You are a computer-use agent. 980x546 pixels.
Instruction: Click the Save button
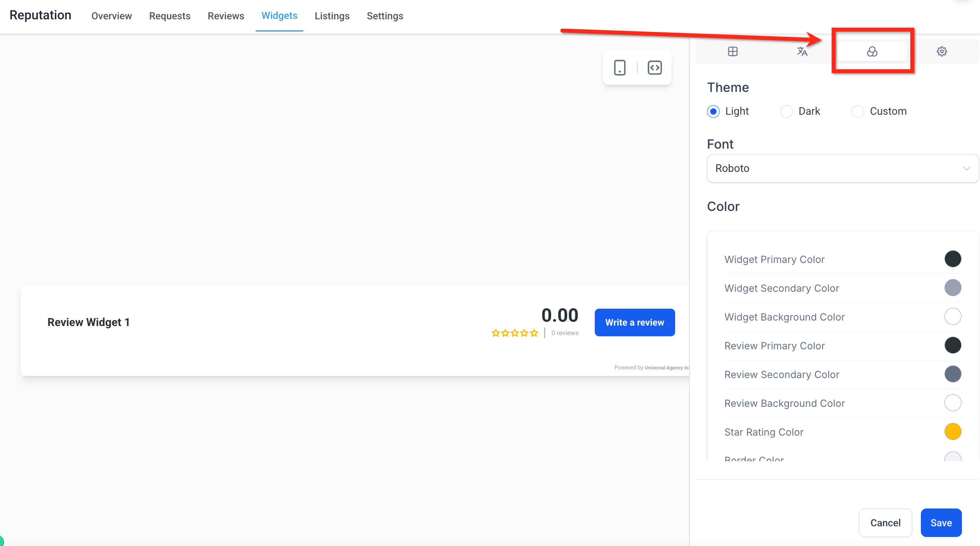click(x=941, y=523)
